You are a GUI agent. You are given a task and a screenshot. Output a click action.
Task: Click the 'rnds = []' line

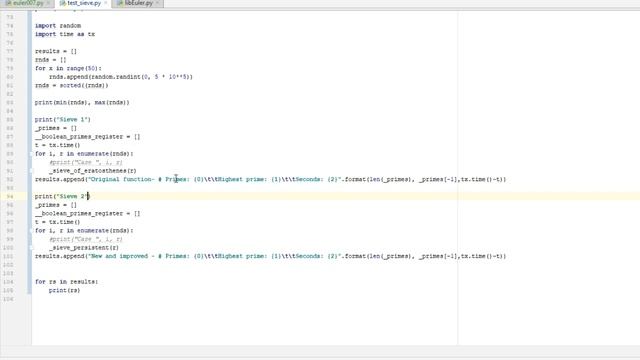[x=51, y=60]
